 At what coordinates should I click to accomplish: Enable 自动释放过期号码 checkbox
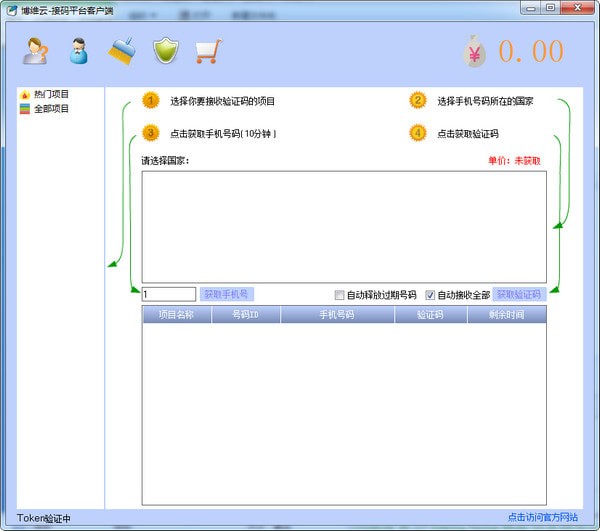[340, 295]
